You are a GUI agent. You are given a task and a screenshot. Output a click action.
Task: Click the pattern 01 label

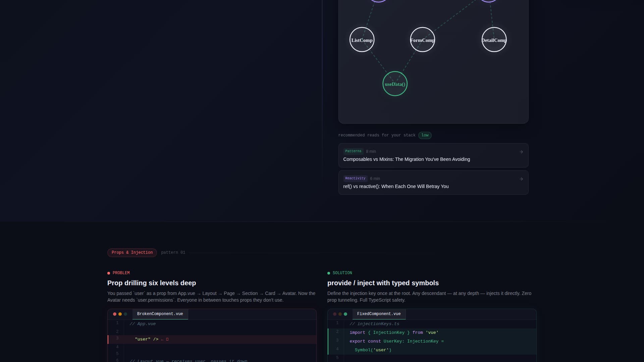point(173,252)
